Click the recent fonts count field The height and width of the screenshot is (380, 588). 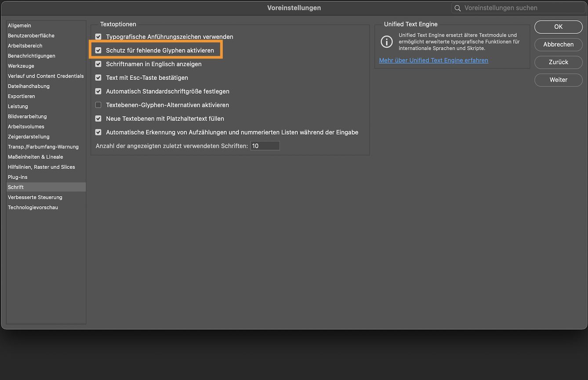pyautogui.click(x=265, y=146)
